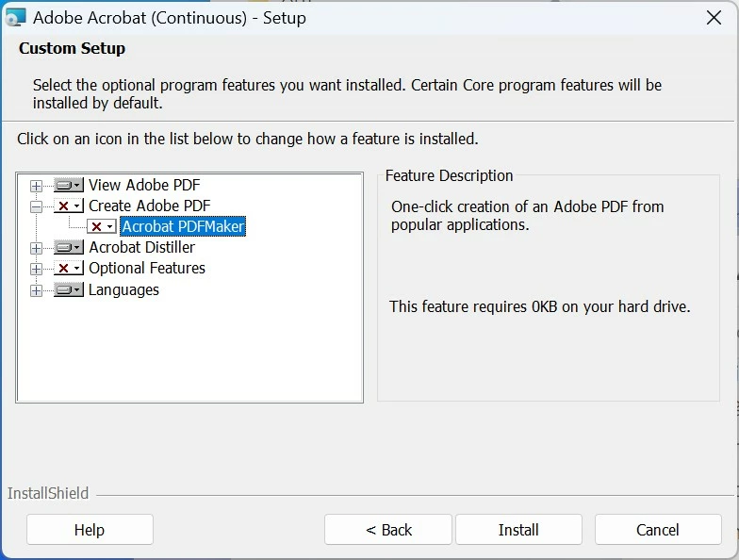
Task: Click the installer icon in title bar
Action: [15, 18]
